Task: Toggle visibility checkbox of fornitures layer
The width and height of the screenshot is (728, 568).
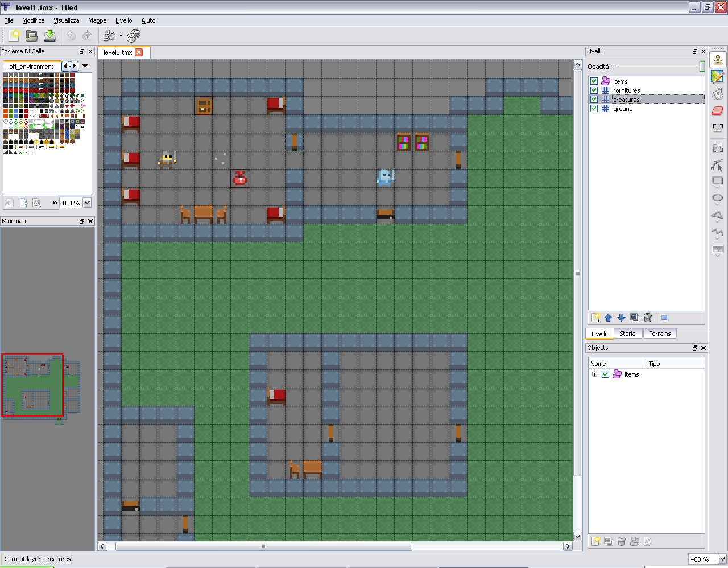Action: click(x=594, y=90)
